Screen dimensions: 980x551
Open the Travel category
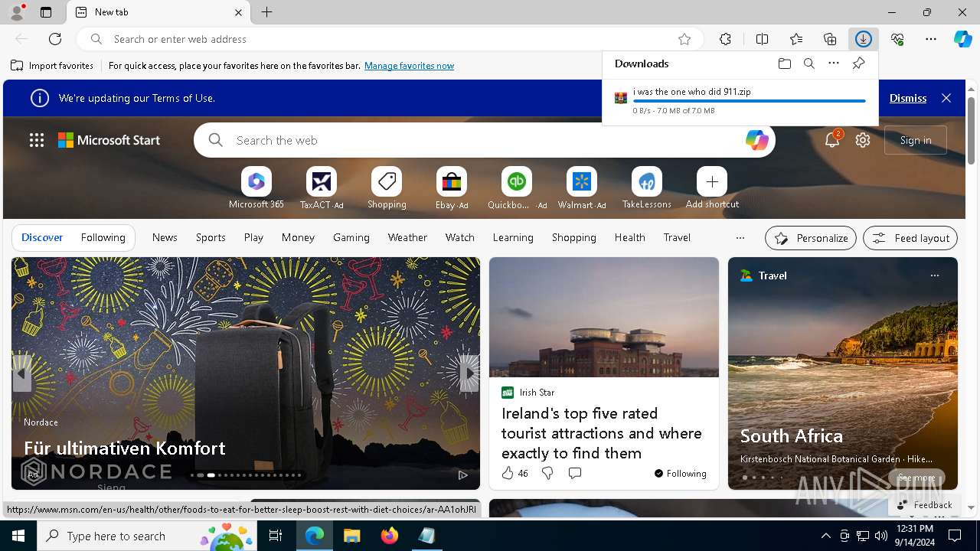point(677,237)
